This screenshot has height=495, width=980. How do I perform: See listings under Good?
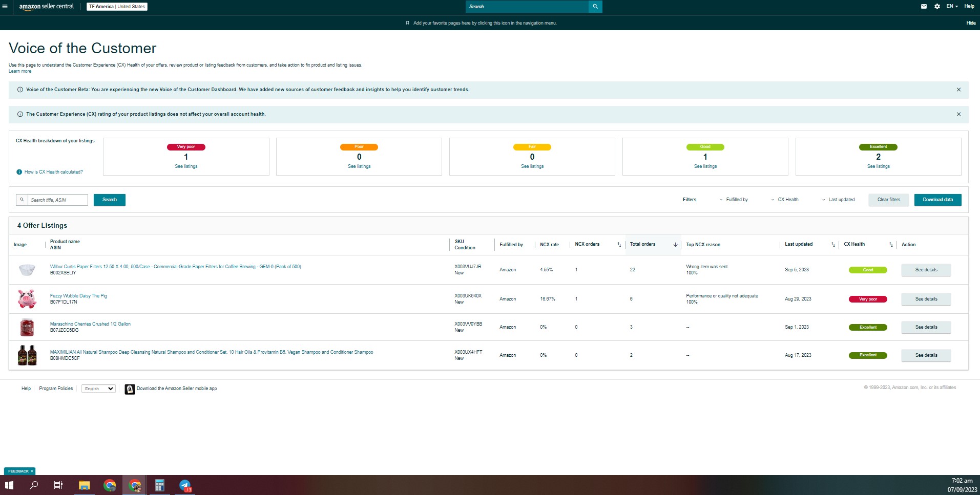705,166
